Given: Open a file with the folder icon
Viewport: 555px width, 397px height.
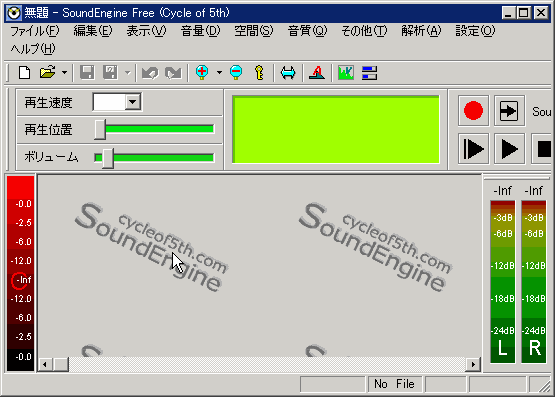Looking at the screenshot, I should 47,73.
